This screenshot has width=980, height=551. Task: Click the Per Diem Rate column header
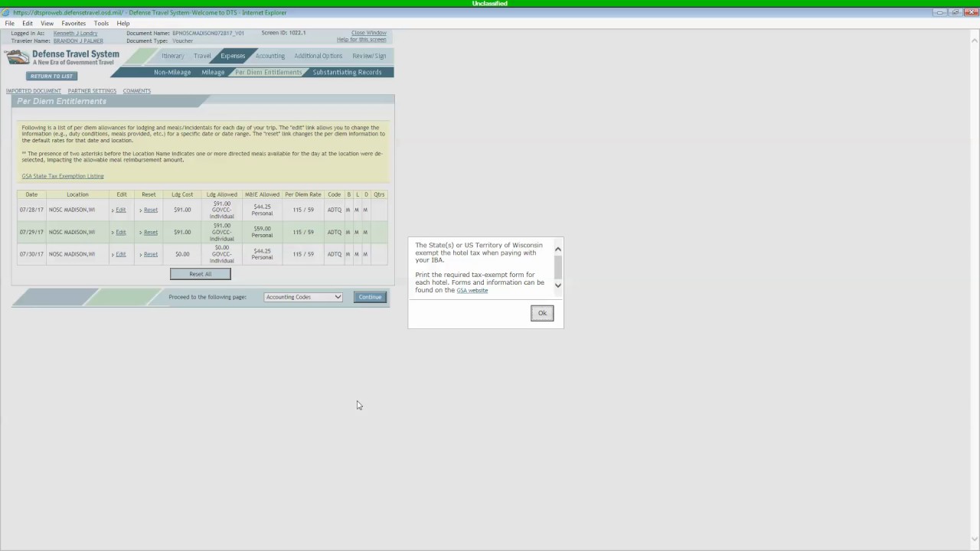coord(303,194)
